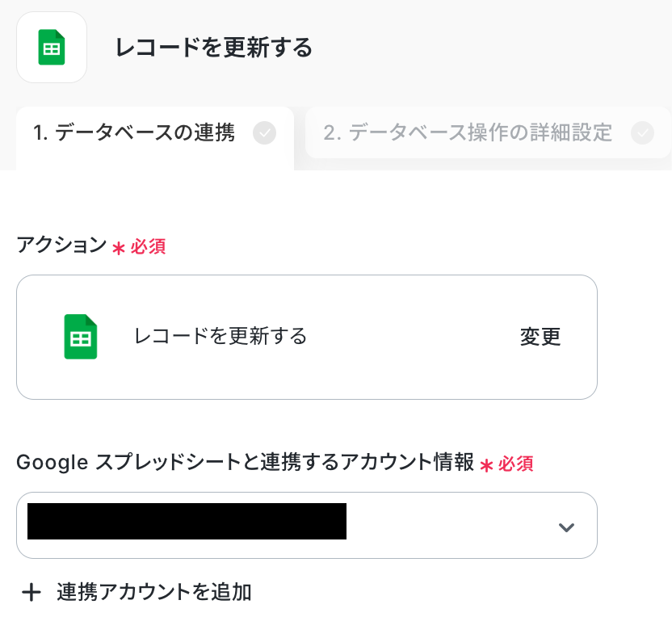Image resolution: width=672 pixels, height=617 pixels.
Task: Switch to the 1. データベースの連携 tab
Action: coord(134,132)
